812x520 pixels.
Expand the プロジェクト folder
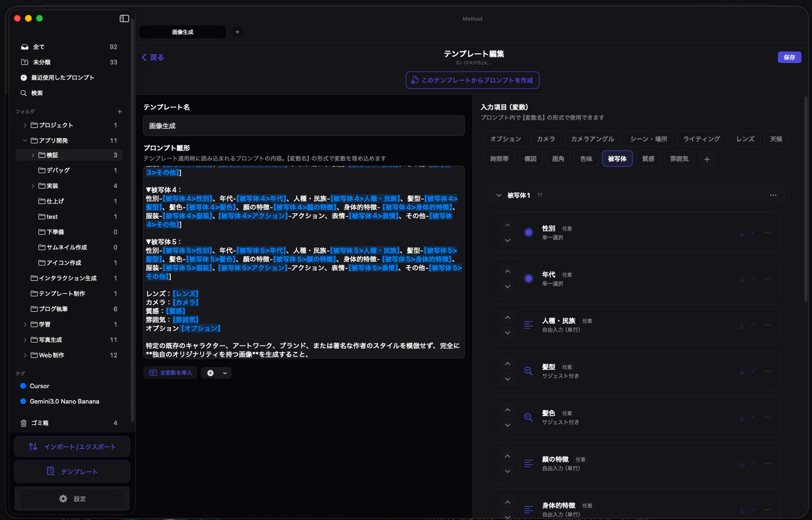(25, 125)
